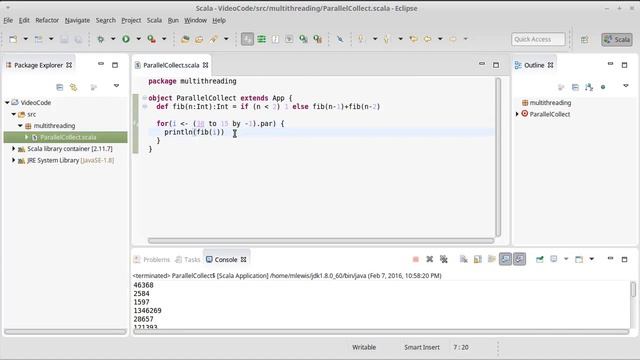
Task: Click the Pin Console icon
Action: 540,259
